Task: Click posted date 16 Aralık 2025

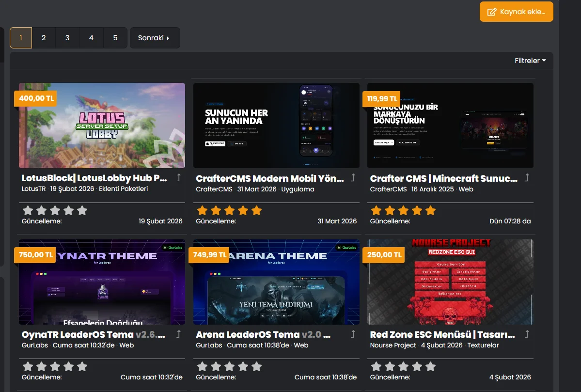Action: click(x=432, y=189)
